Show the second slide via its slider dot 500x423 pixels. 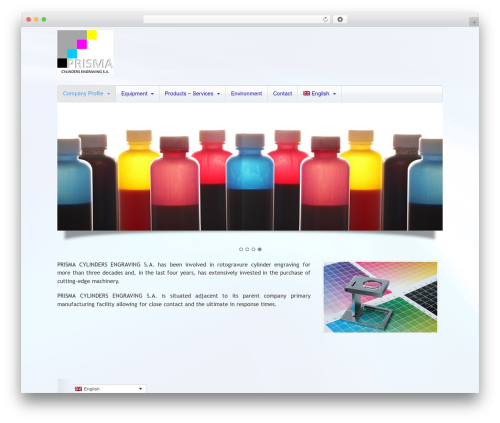click(x=247, y=249)
